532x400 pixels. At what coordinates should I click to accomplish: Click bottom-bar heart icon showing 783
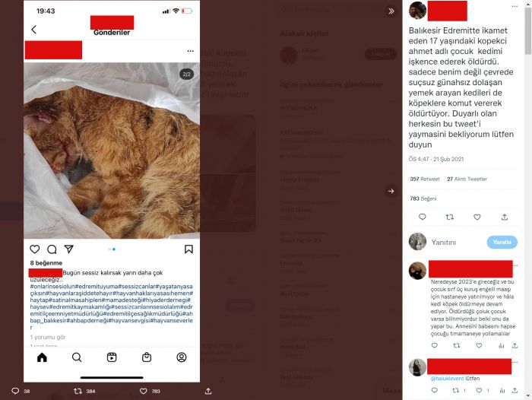point(143,391)
